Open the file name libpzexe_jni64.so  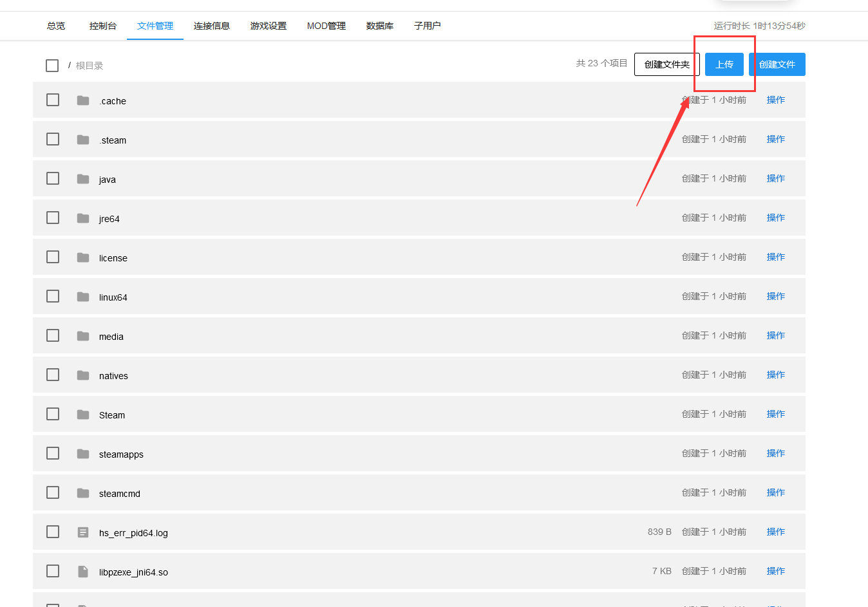pos(133,572)
